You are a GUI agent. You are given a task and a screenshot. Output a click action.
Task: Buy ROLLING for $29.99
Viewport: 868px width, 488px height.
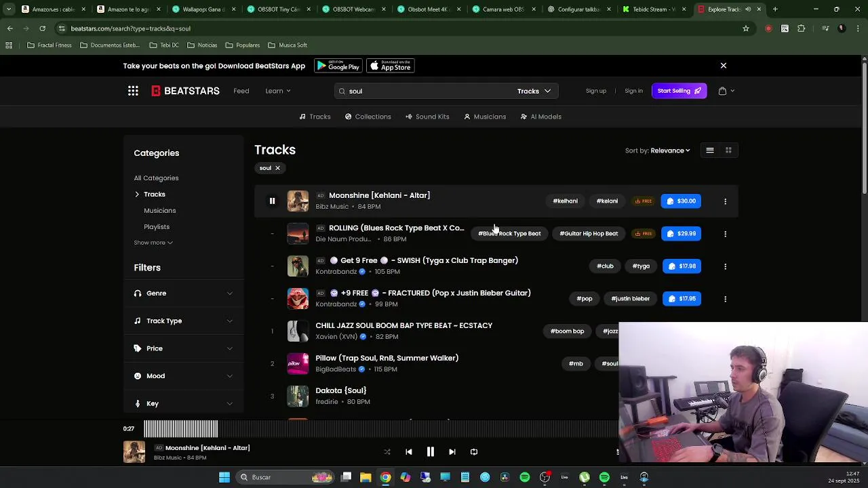pos(681,234)
